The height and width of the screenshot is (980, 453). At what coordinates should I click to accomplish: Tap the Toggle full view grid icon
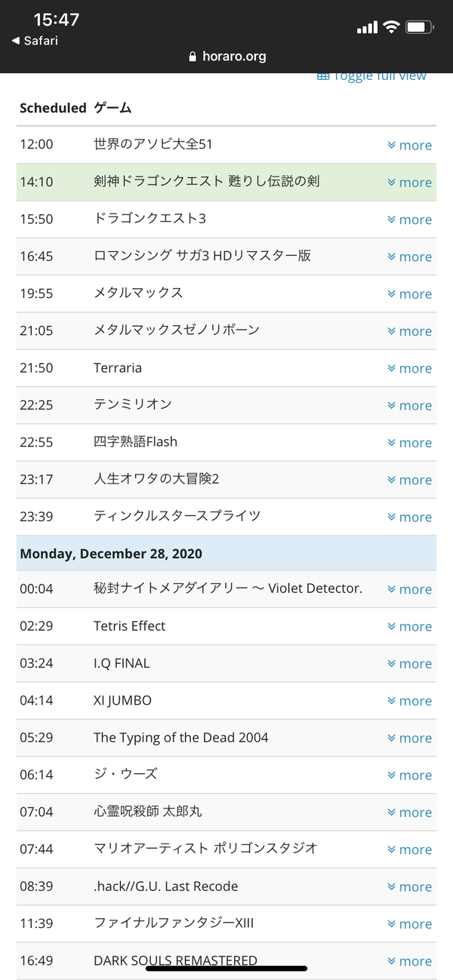click(323, 75)
